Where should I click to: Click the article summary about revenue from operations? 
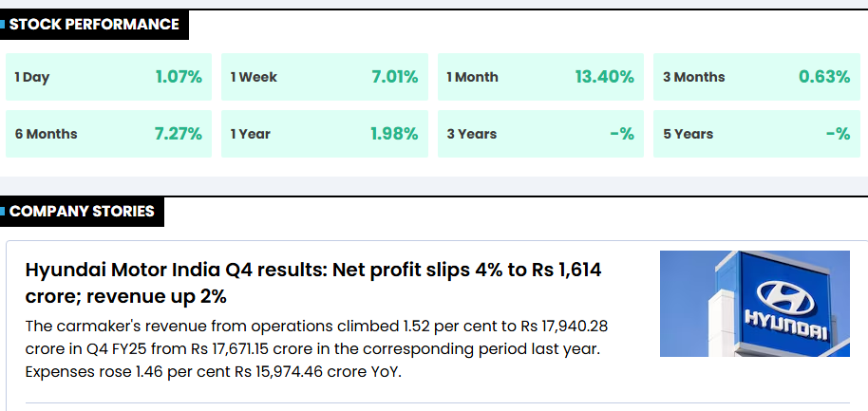(x=316, y=348)
